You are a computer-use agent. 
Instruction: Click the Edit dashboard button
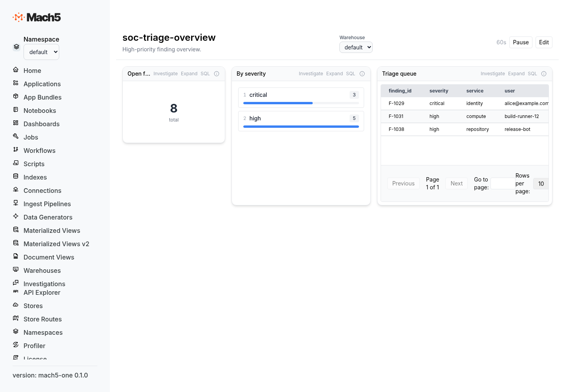coord(544,42)
